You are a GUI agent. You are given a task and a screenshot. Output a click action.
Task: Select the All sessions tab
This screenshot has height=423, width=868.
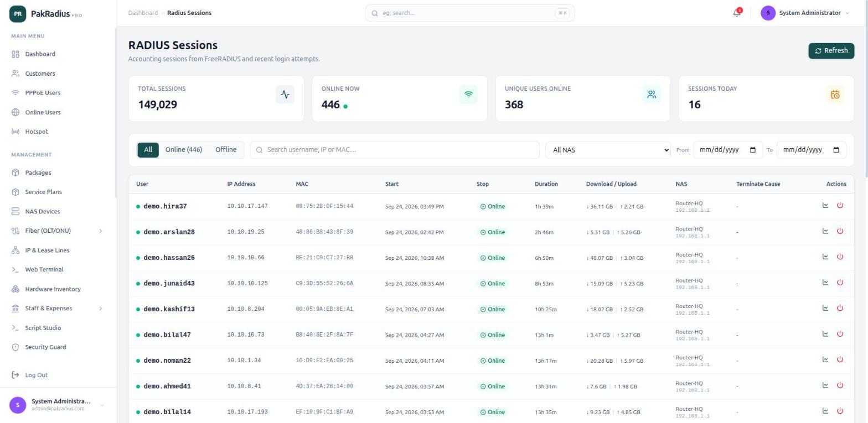tap(148, 150)
